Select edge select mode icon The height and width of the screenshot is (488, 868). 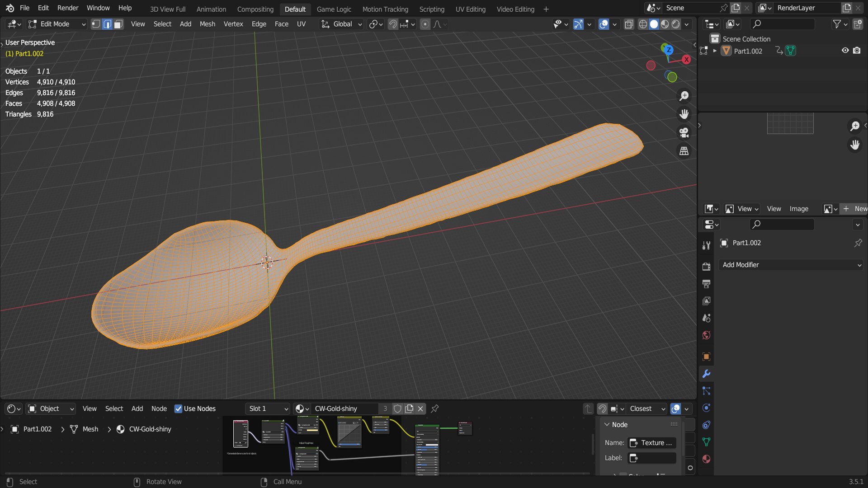tap(107, 24)
